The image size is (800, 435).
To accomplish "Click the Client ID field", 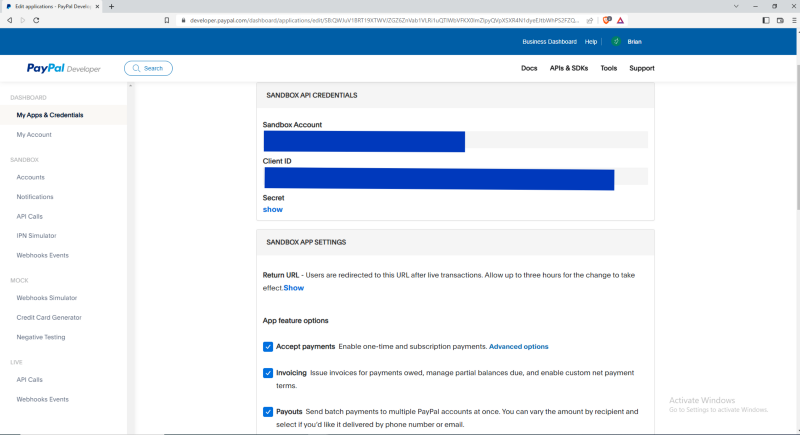I will [x=455, y=177].
